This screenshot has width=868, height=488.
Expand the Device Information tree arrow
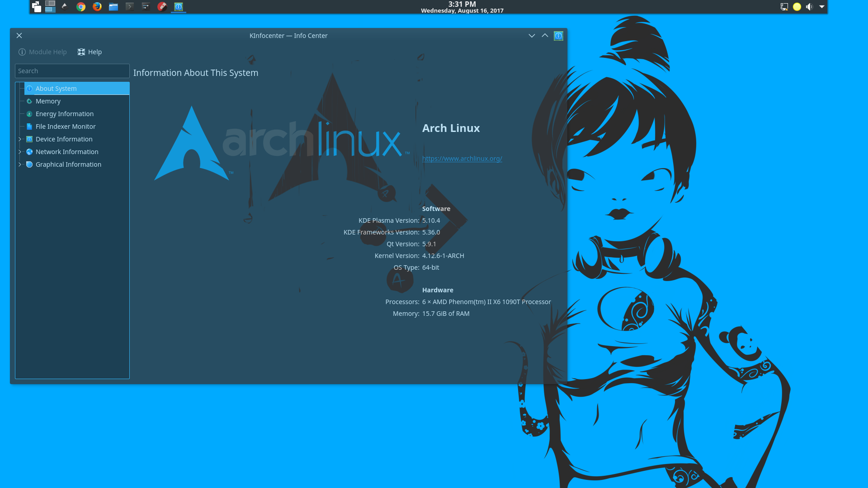20,139
